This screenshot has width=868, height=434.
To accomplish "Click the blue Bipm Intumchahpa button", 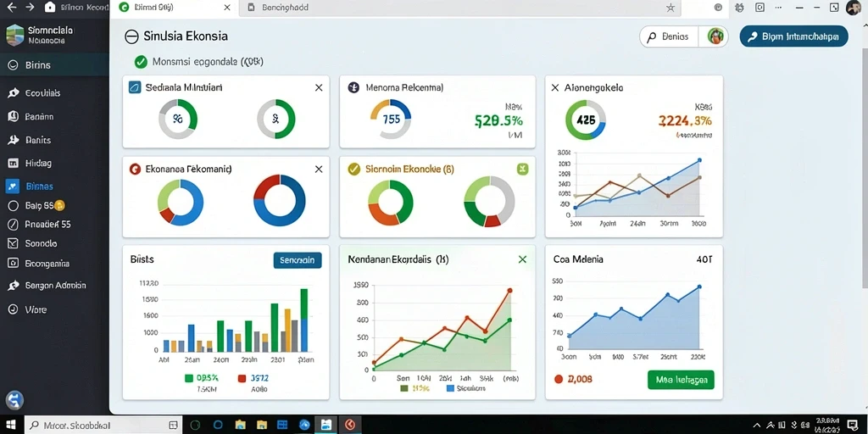I will (793, 36).
